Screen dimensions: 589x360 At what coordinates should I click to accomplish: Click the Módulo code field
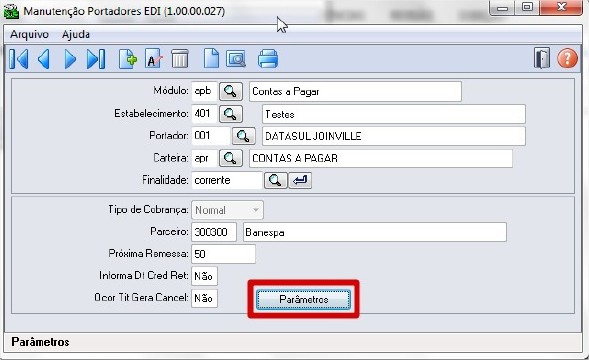coord(204,91)
